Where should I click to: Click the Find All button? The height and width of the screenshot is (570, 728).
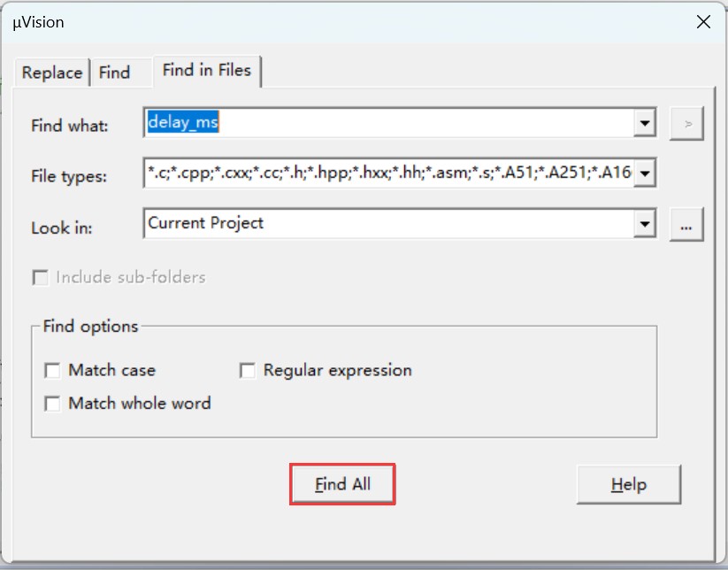[x=342, y=484]
